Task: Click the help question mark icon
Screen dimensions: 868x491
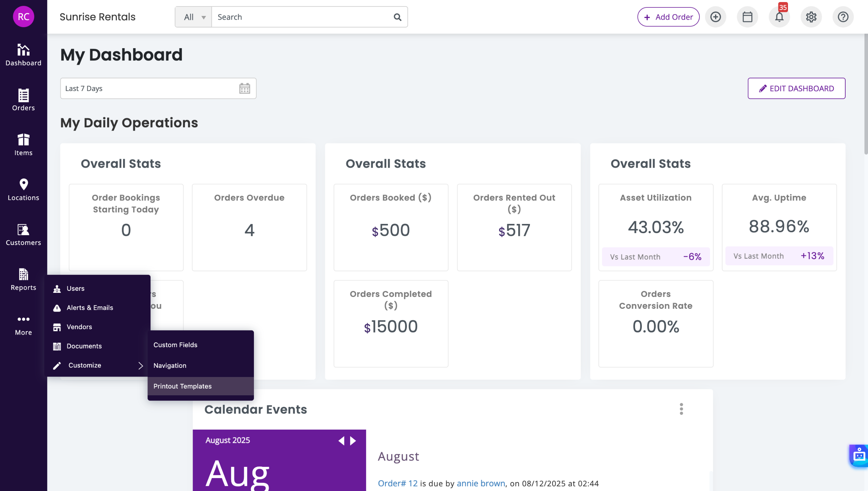Action: (x=843, y=17)
